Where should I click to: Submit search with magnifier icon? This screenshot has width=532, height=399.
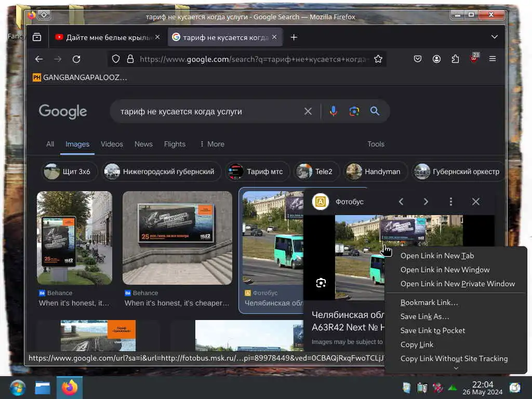(375, 111)
